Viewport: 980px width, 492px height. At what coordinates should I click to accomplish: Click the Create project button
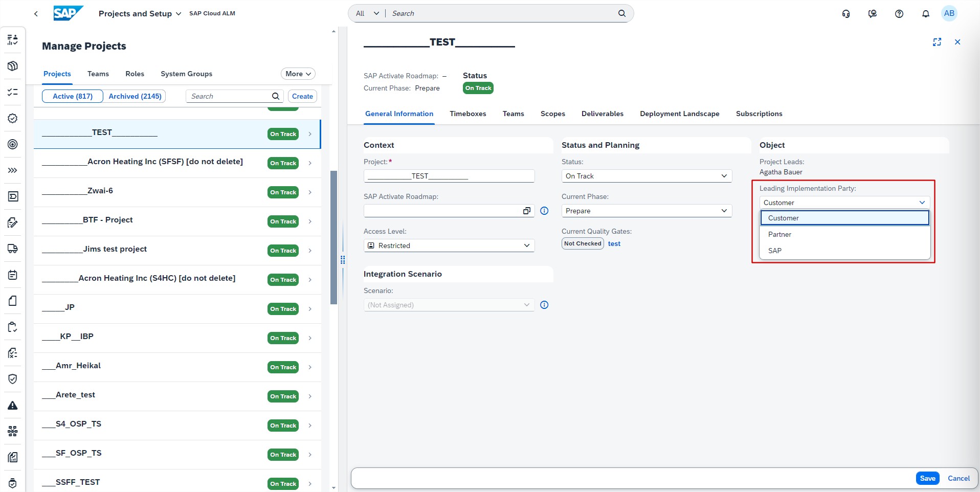(x=302, y=96)
